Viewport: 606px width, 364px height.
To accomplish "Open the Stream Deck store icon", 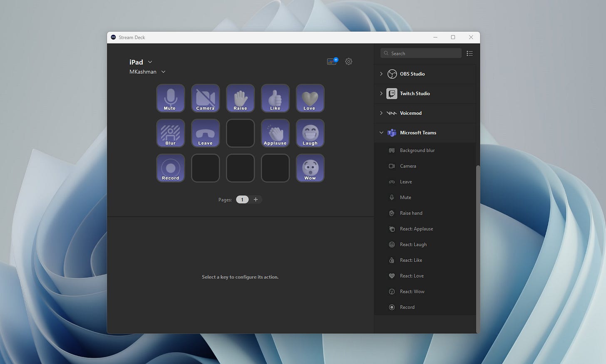I will [332, 61].
